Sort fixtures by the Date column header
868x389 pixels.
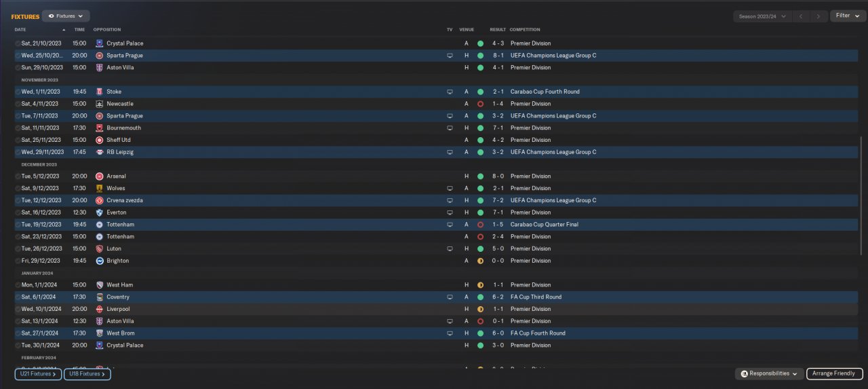click(20, 30)
